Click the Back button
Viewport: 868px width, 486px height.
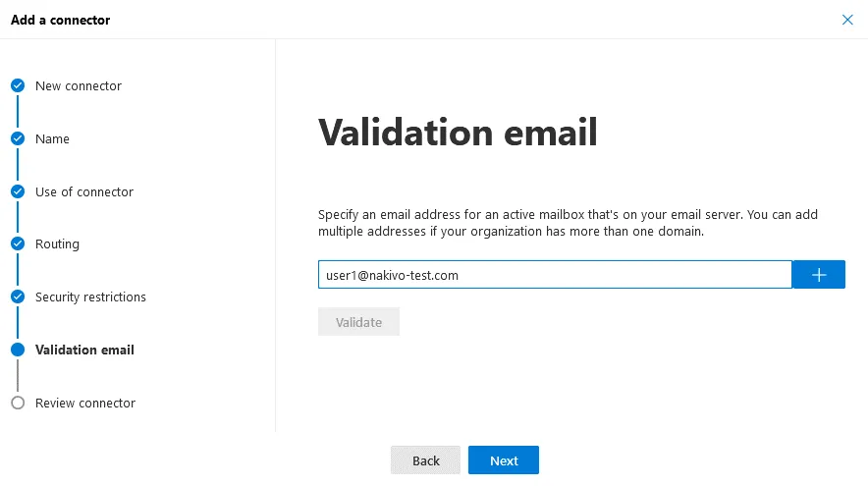[425, 460]
